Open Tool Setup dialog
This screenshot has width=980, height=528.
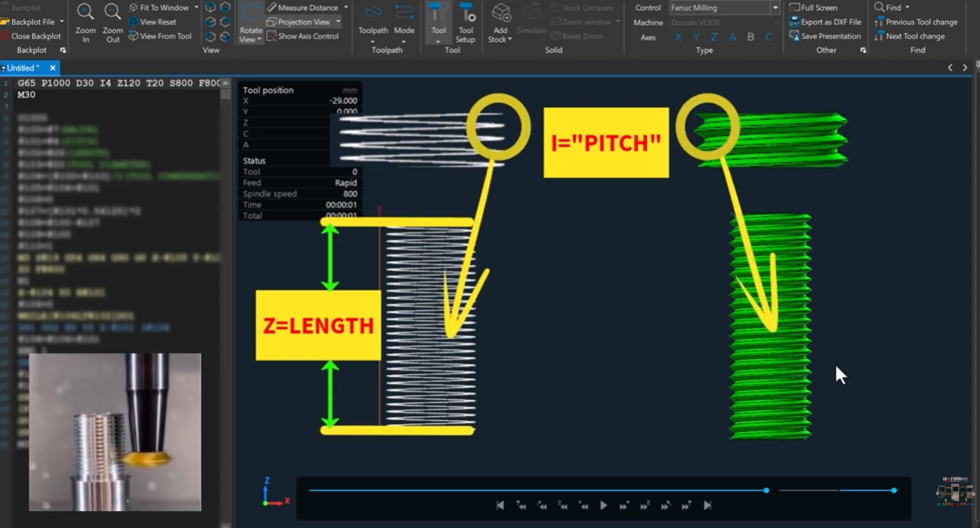click(465, 22)
